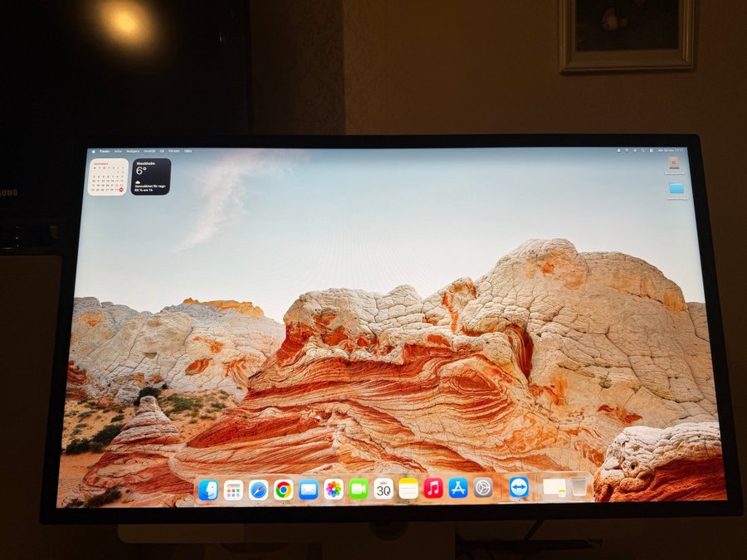Click the Stockholm weather widget
This screenshot has width=747, height=560.
tap(150, 177)
